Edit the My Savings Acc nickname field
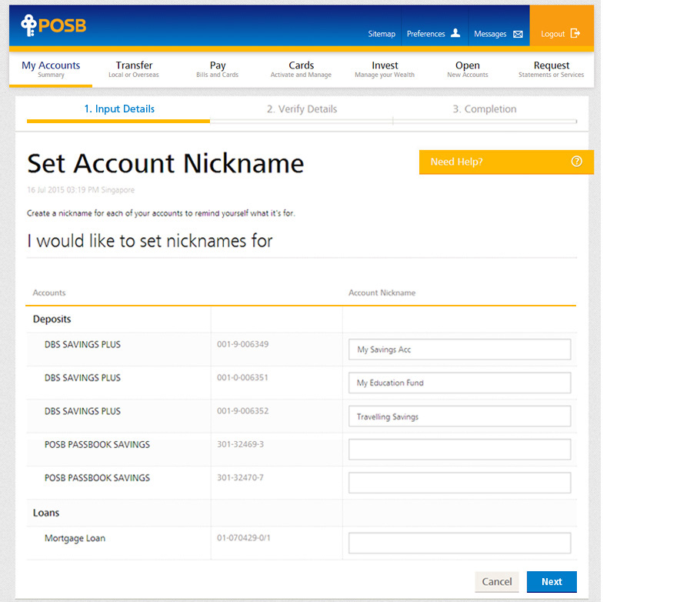This screenshot has width=700, height=602. pyautogui.click(x=459, y=349)
